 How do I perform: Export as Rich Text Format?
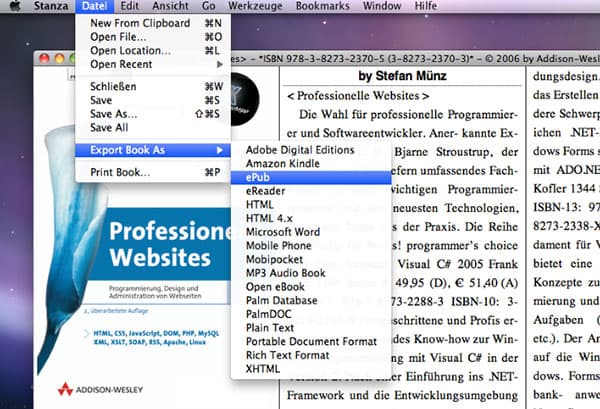point(311,355)
